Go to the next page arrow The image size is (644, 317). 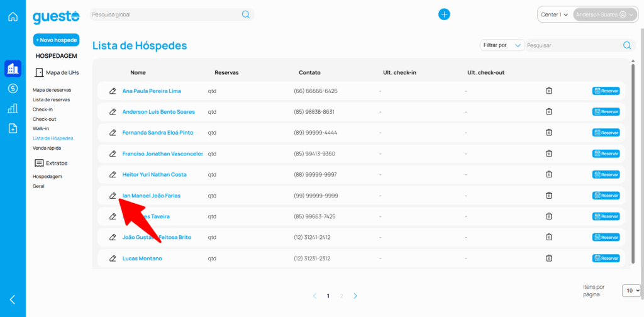coord(355,296)
